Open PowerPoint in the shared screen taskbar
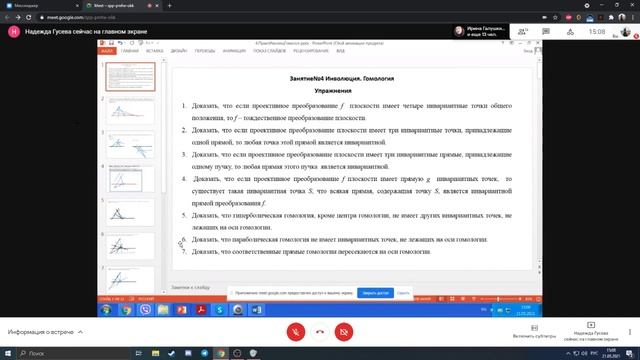The image size is (640, 360). [x=182, y=310]
